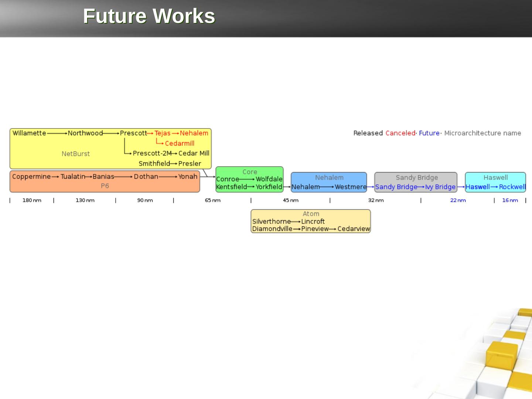Viewport: 532px width, 399px height.
Task: Click the red Tejas label
Action: click(x=163, y=133)
